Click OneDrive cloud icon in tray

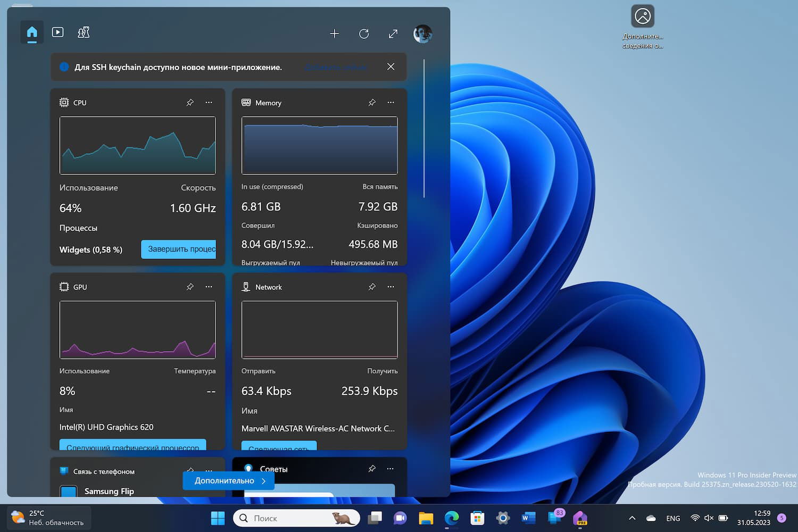pos(651,518)
